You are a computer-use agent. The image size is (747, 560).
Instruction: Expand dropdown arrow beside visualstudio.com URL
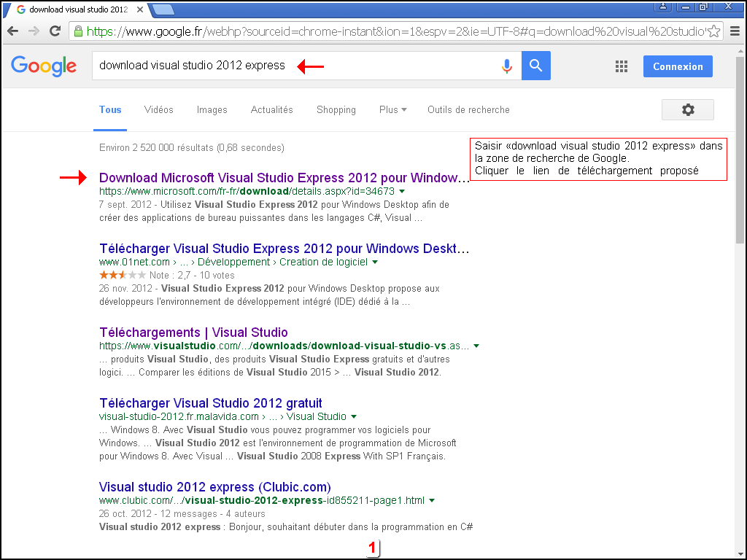476,346
